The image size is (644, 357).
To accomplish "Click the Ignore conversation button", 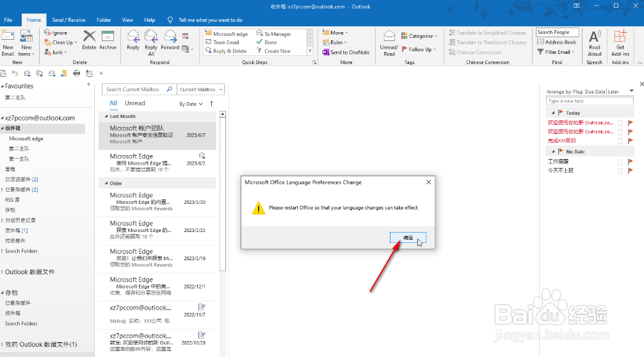I will [56, 33].
